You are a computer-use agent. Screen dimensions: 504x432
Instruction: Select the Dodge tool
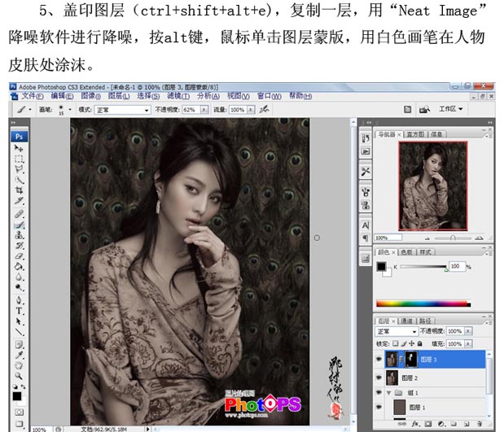19,287
